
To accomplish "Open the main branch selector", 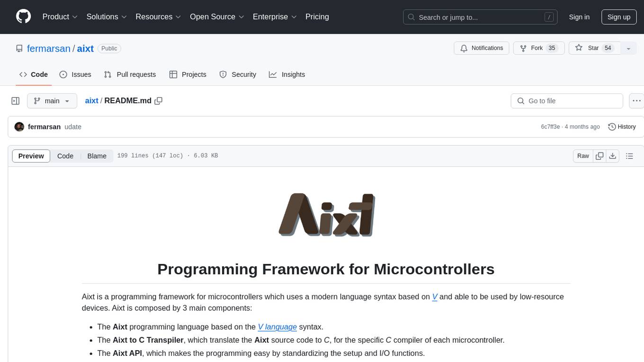I will tap(52, 101).
